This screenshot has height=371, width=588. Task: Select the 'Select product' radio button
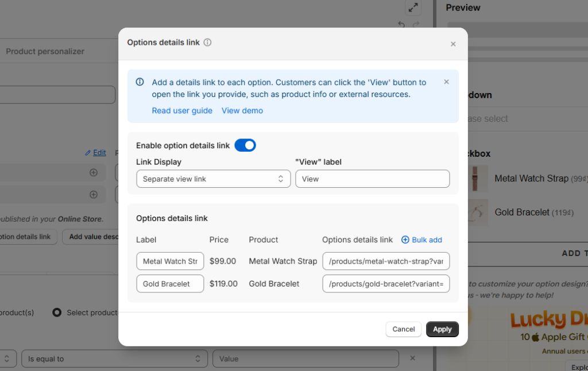(x=57, y=312)
